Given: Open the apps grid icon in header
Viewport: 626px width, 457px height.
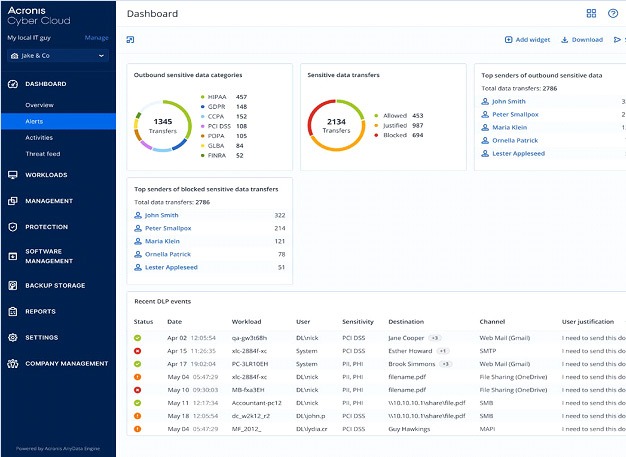Looking at the screenshot, I should click(x=591, y=14).
